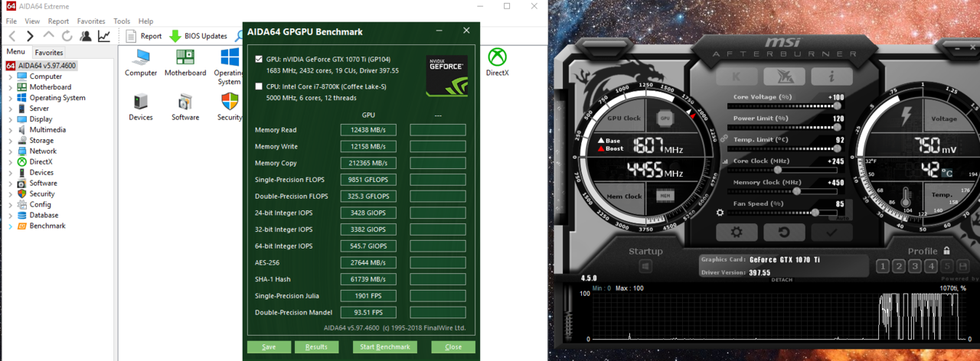This screenshot has width=980, height=361.
Task: Expand the Multimedia tree node
Action: coord(11,130)
